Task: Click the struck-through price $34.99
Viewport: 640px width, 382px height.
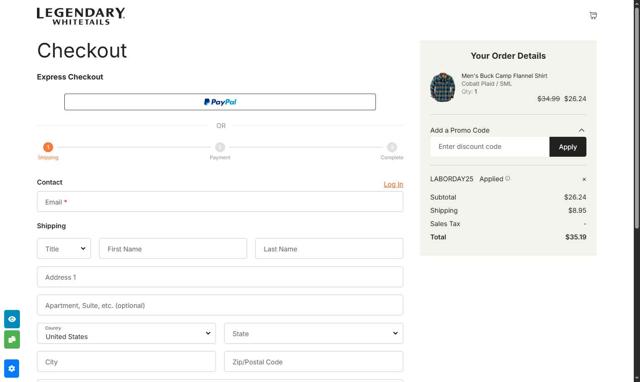Action: 548,99
